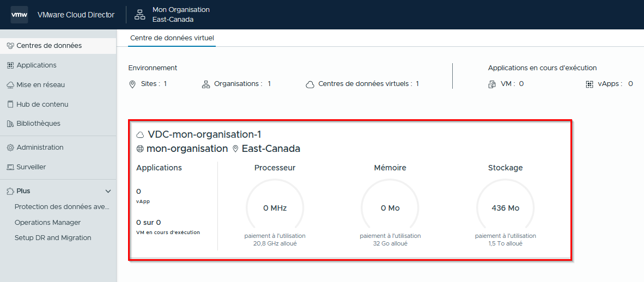This screenshot has width=644, height=282.
Task: Click the mon-organisation text in card
Action: tap(187, 149)
